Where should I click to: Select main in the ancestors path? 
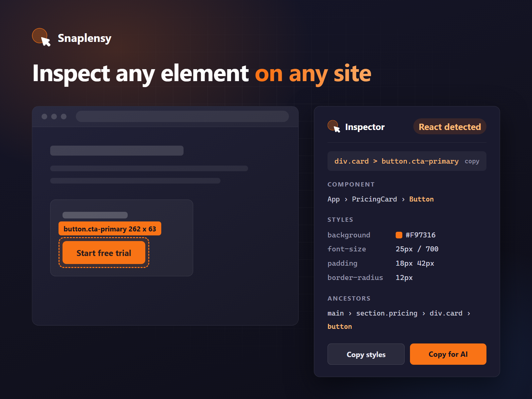tap(335, 313)
